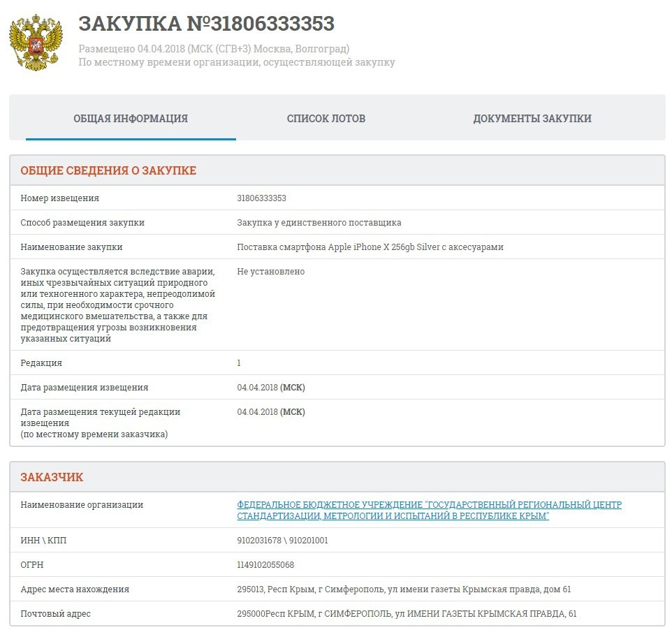Image resolution: width=672 pixels, height=630 pixels.
Task: Open the ДОКУМЕНТЫ ЗАКУПКИ tab
Action: point(532,119)
